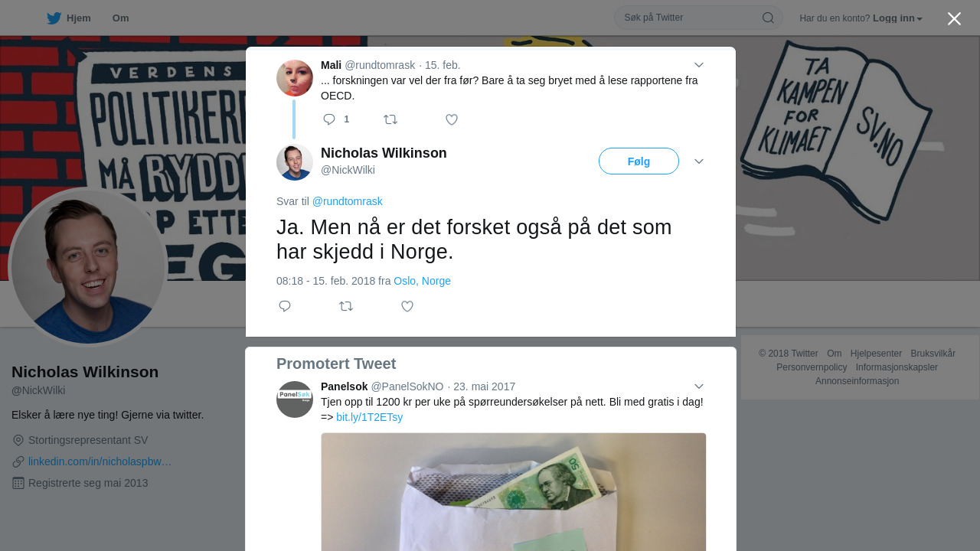
Task: Open the options chevron on Mali's tweet
Action: click(699, 65)
